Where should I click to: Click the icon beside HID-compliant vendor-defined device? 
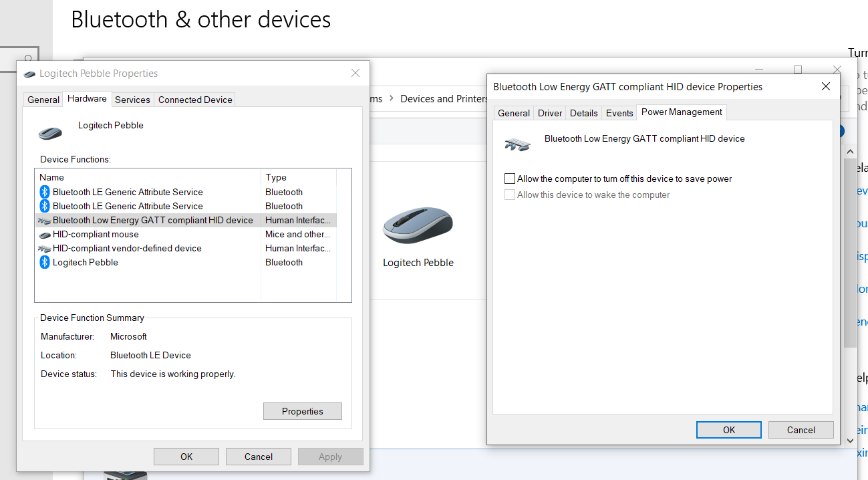pos(45,248)
